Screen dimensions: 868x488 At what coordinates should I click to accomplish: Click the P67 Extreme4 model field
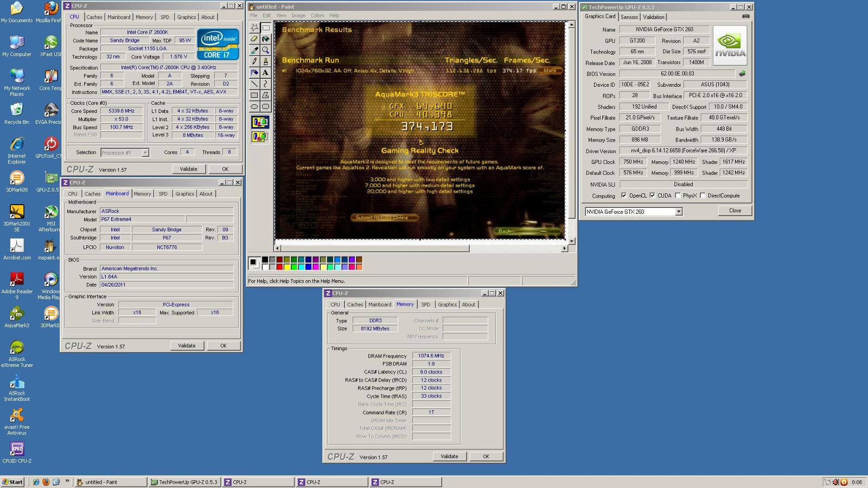[143, 219]
